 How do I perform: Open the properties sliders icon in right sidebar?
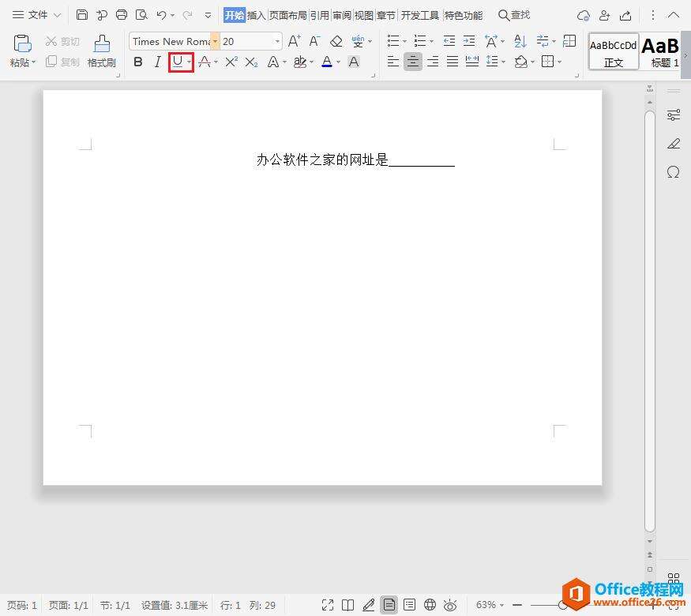click(x=674, y=115)
